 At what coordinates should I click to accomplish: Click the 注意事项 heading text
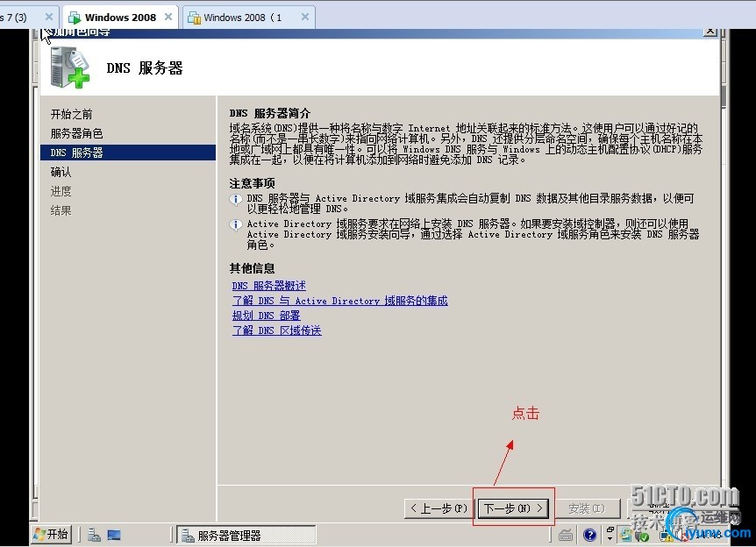253,183
